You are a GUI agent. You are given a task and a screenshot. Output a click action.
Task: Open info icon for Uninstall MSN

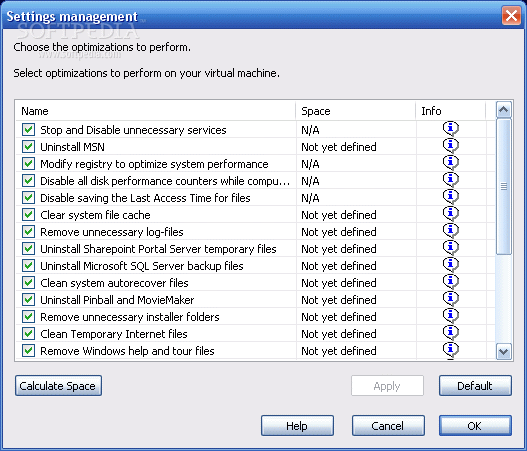point(450,146)
